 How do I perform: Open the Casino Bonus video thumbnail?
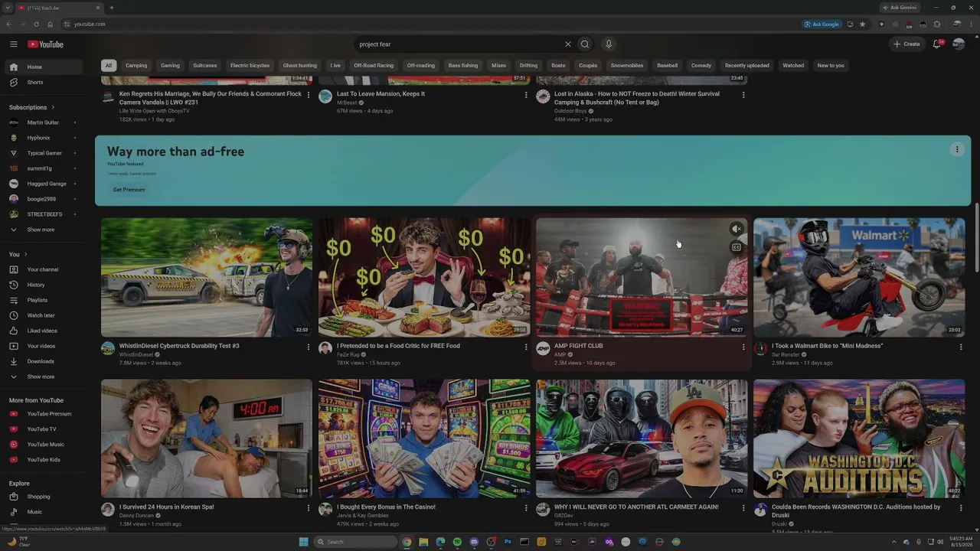(x=424, y=439)
